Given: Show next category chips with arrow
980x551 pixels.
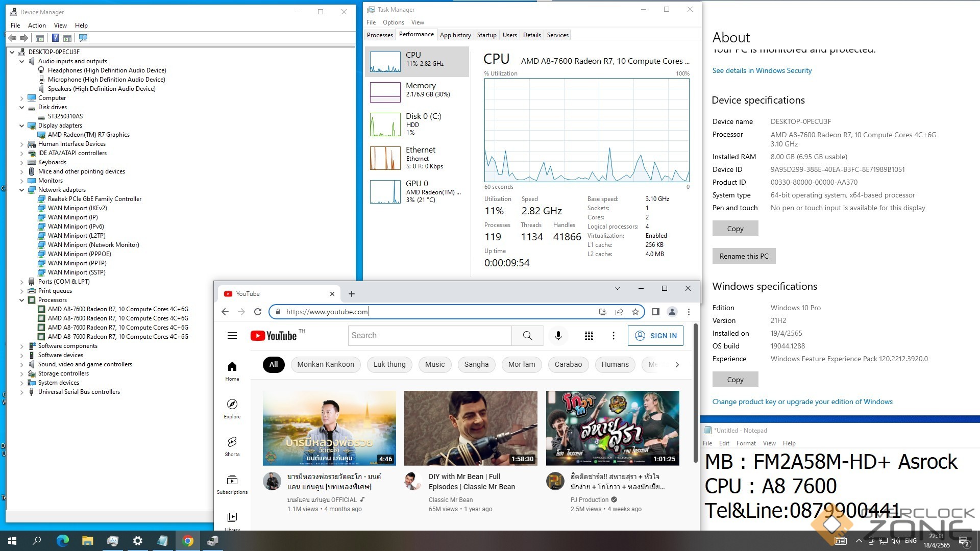Looking at the screenshot, I should pos(677,365).
